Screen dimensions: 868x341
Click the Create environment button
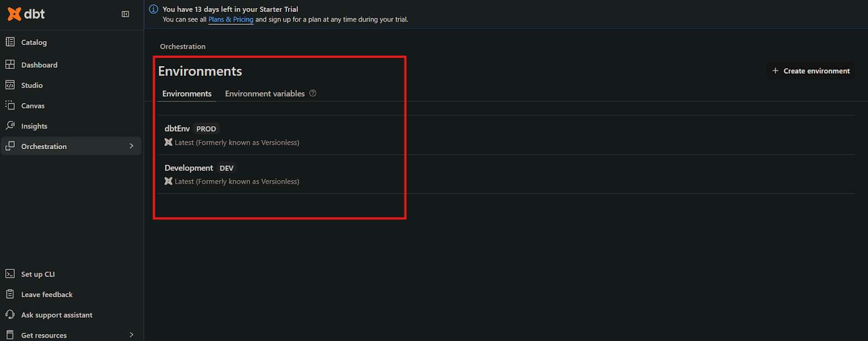click(811, 71)
